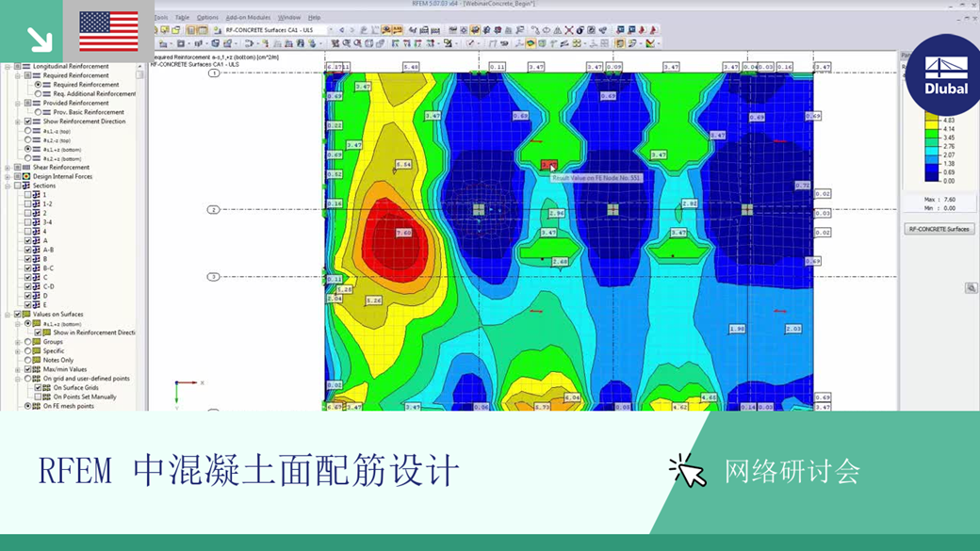Viewport: 980px width, 551px height.
Task: Uncheck section E checkbox
Action: [x=27, y=305]
